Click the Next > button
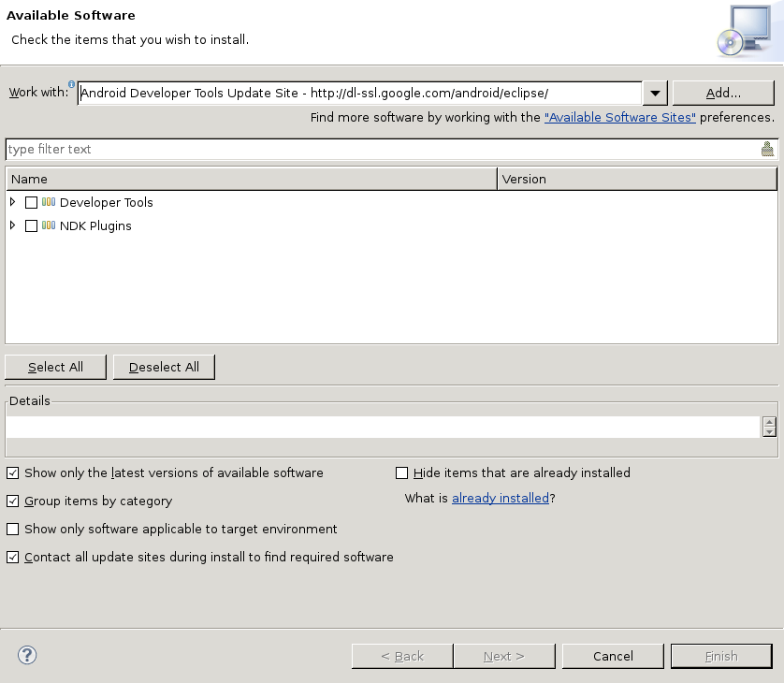This screenshot has height=683, width=784. pos(504,656)
